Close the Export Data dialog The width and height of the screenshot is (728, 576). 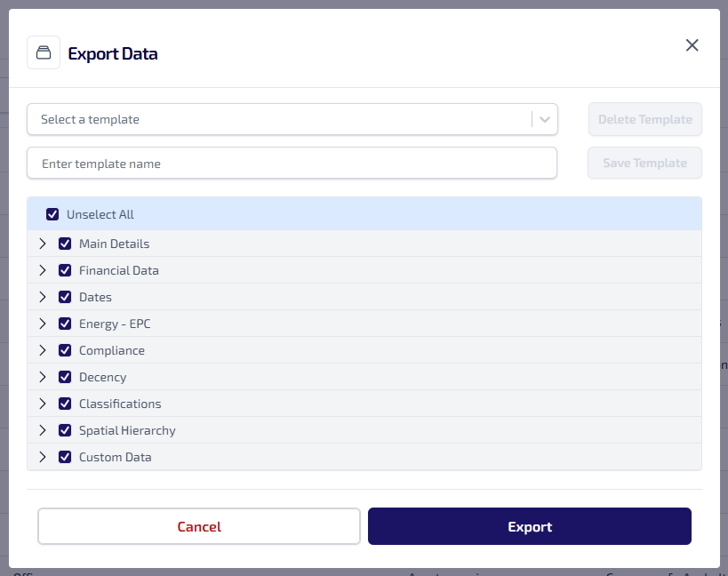click(692, 45)
